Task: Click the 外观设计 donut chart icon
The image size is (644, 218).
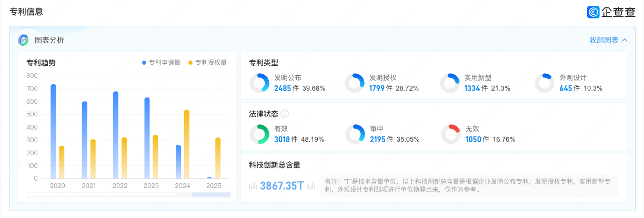Action: pyautogui.click(x=545, y=83)
